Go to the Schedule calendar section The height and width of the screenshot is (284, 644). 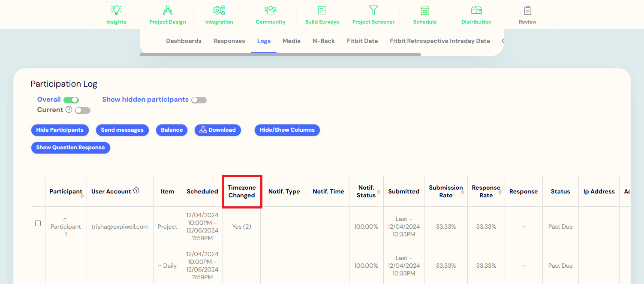425,15
